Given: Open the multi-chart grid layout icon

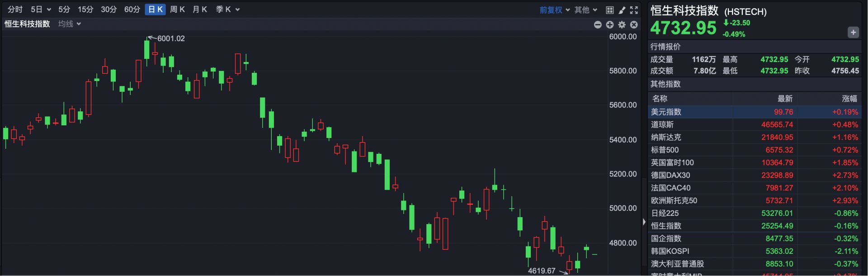Looking at the screenshot, I should click(610, 10).
